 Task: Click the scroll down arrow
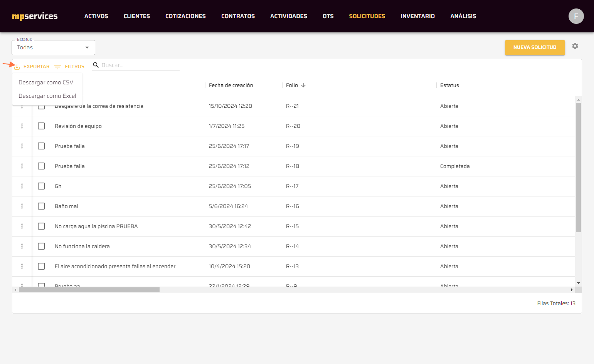(x=578, y=283)
